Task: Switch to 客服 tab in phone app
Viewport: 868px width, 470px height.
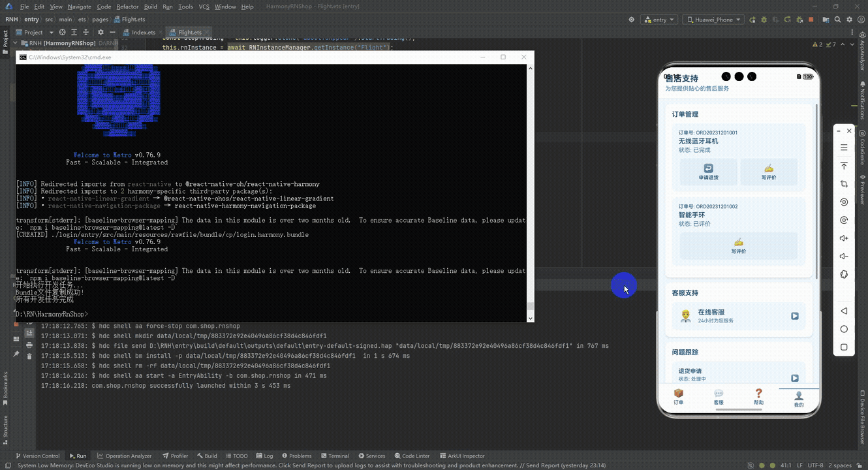Action: tap(719, 397)
